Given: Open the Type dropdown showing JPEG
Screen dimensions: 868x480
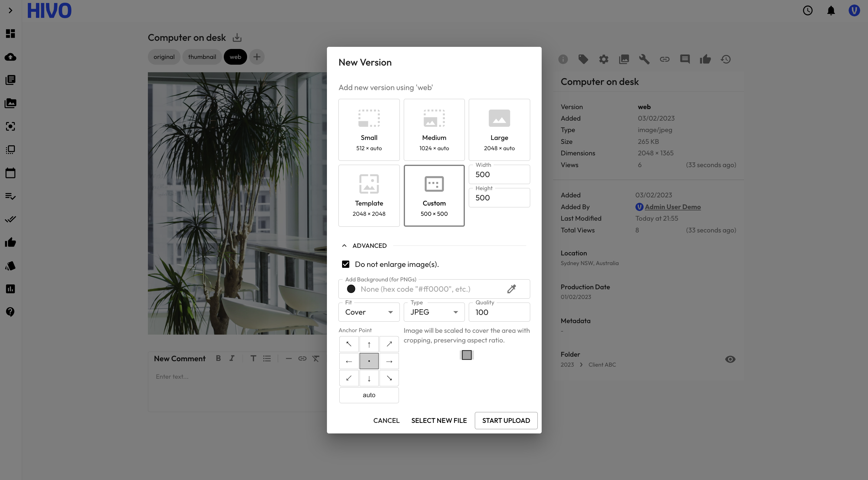Looking at the screenshot, I should coord(434,312).
